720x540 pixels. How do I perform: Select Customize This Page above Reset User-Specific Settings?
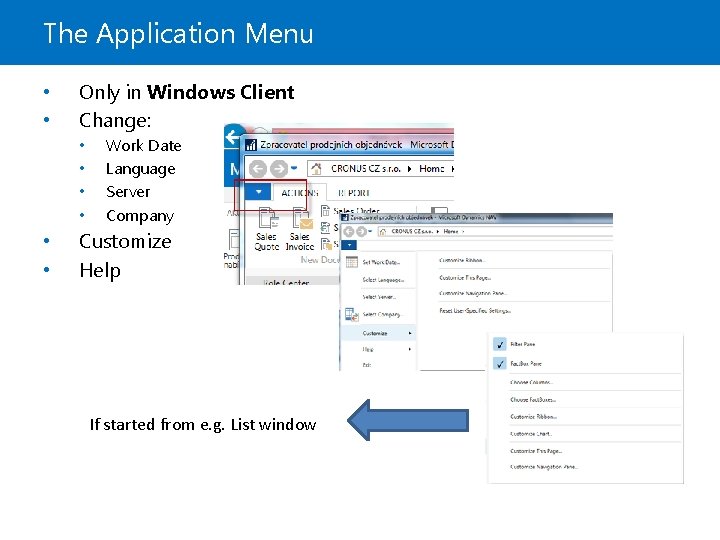tap(465, 278)
